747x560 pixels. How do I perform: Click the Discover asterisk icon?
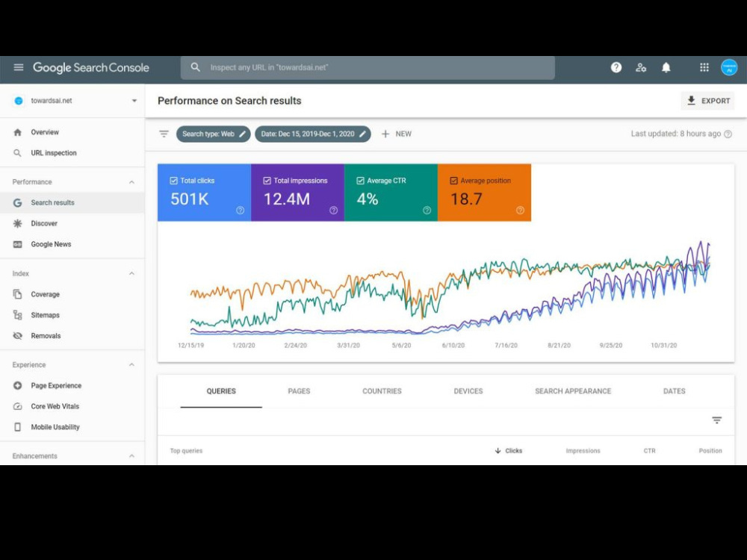[x=18, y=223]
